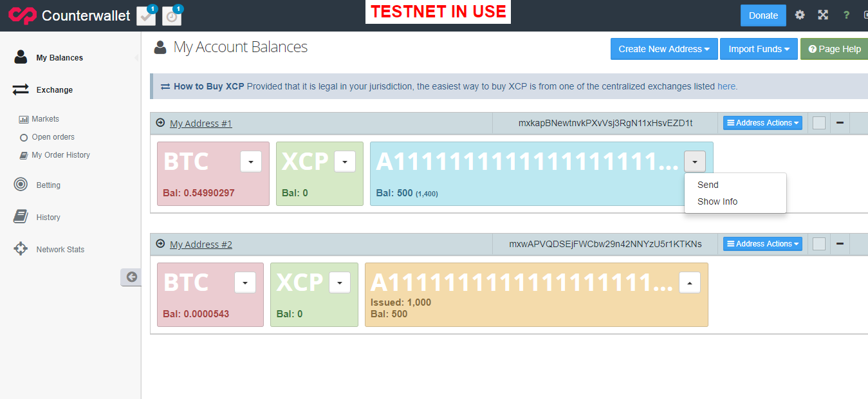This screenshot has height=399, width=868.
Task: Open help via green question mark icon
Action: click(x=846, y=15)
